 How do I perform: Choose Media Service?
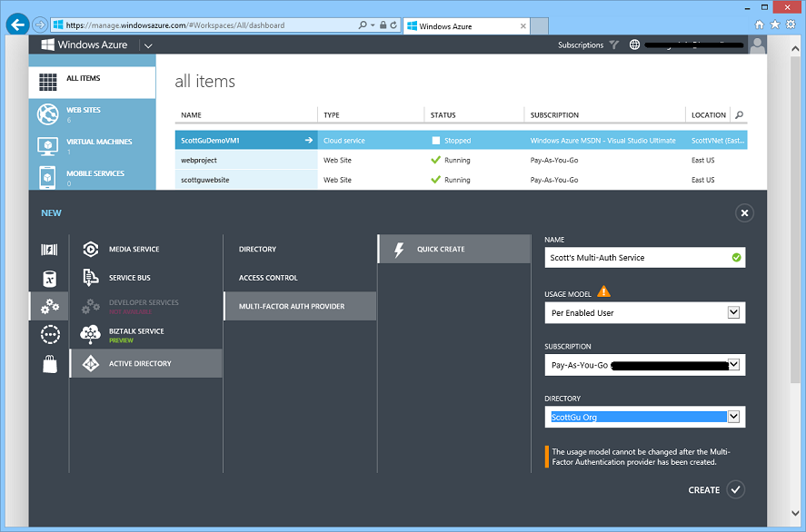point(146,249)
